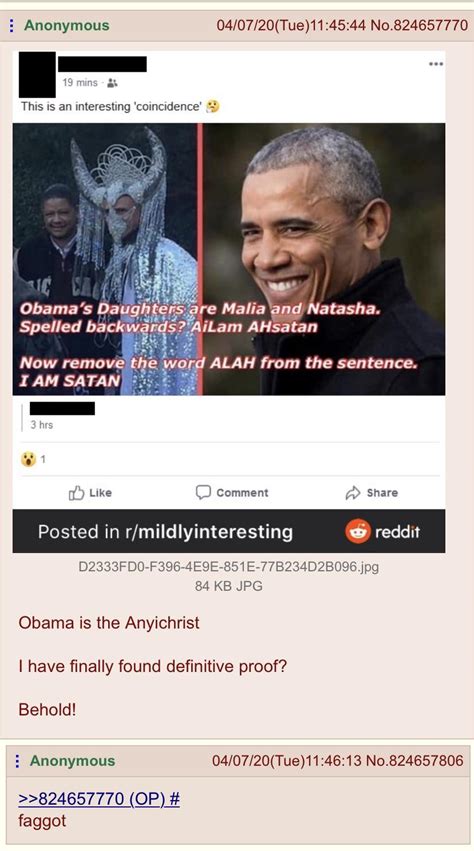Click the thumbs-up Like icon
Screen dimensions: 474x851
pyautogui.click(x=77, y=492)
